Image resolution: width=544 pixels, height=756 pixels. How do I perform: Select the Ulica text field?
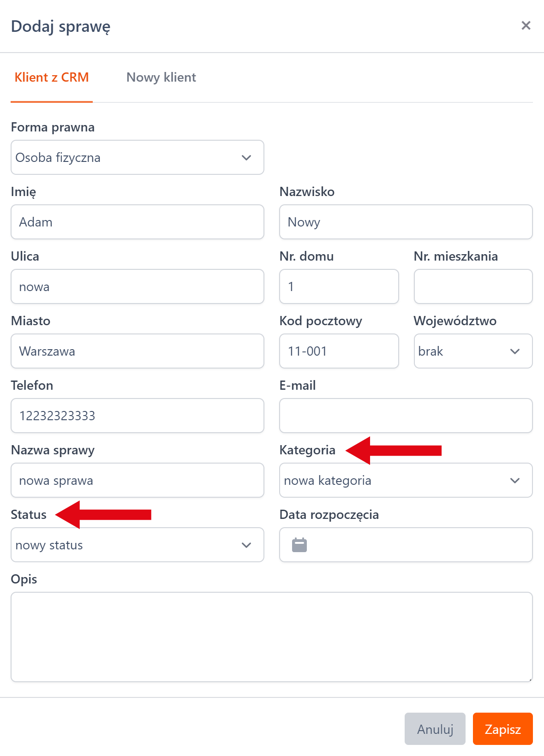(x=137, y=286)
